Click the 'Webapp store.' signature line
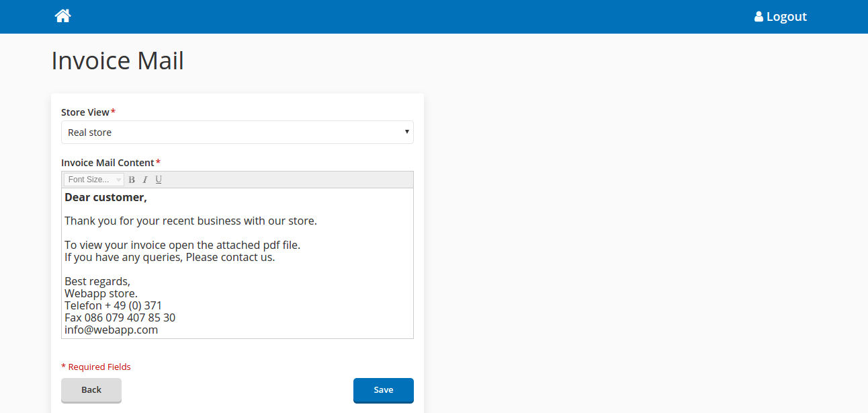The image size is (868, 413). click(101, 293)
